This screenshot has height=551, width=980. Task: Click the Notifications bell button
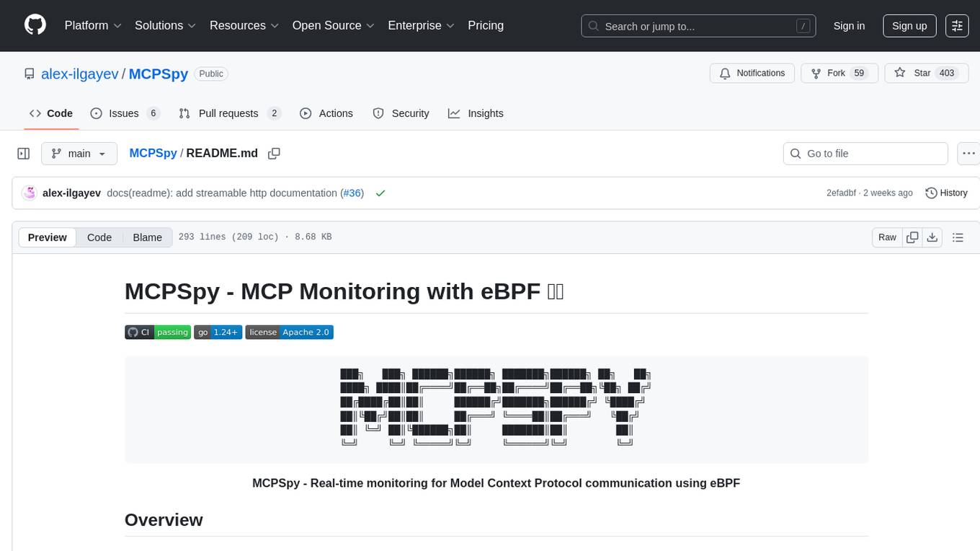pos(752,74)
